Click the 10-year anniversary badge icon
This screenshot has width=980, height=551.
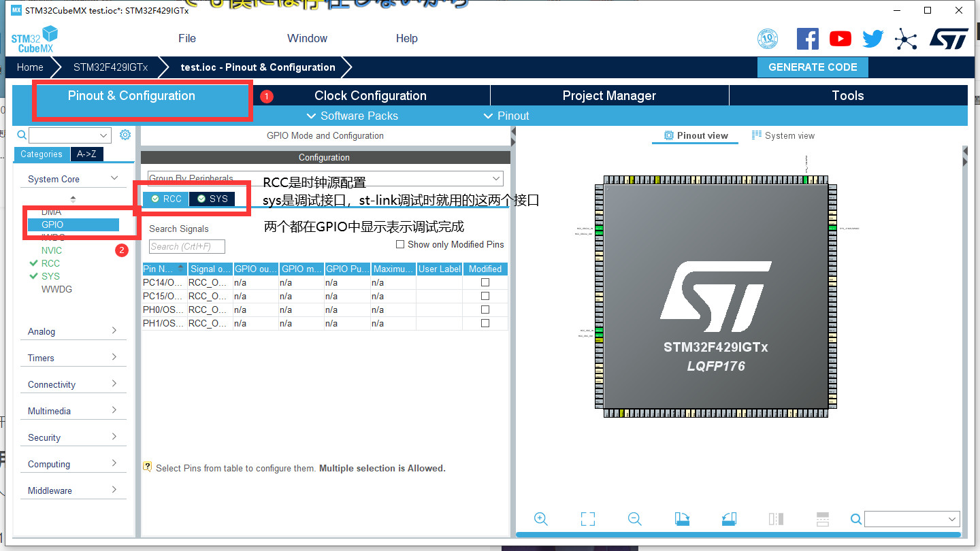pyautogui.click(x=768, y=39)
